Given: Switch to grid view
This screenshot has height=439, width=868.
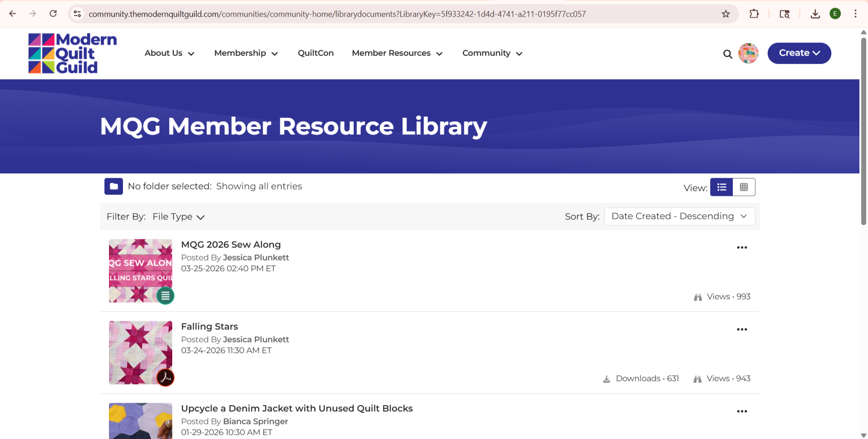Looking at the screenshot, I should point(744,187).
